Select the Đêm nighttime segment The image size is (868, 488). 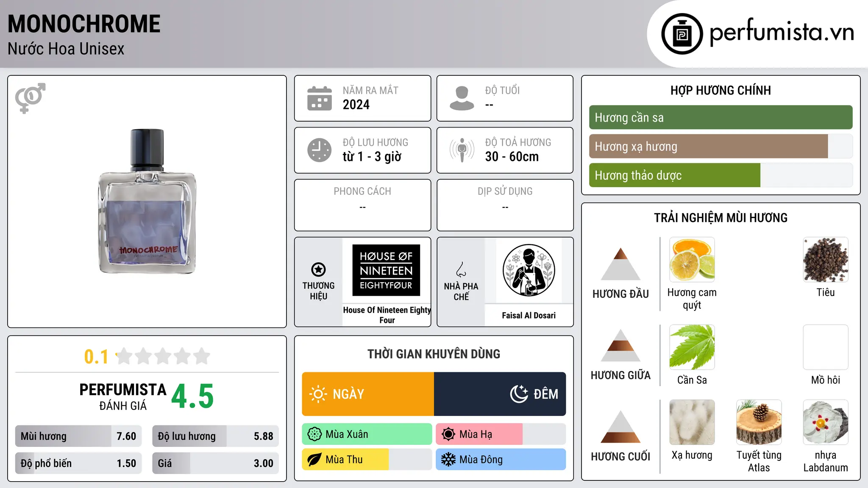tap(500, 394)
